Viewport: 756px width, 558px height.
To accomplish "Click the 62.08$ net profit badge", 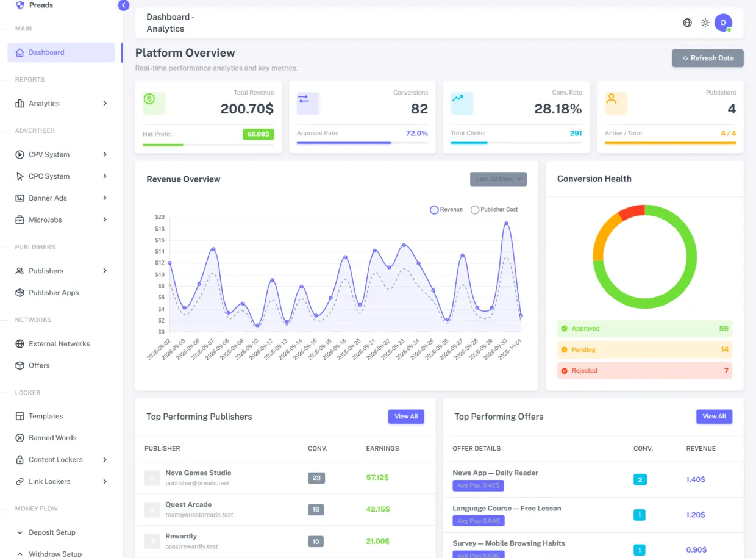I will click(259, 134).
